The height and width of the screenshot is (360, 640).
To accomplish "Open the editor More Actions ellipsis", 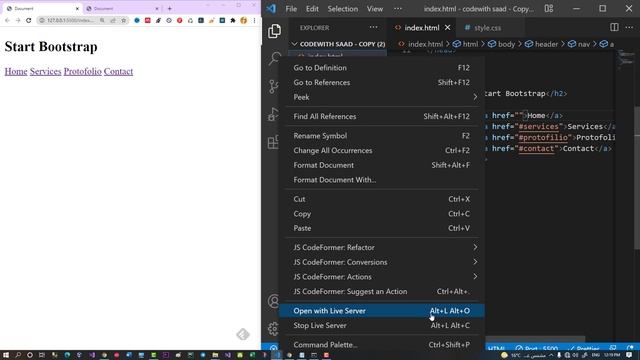I will [629, 27].
